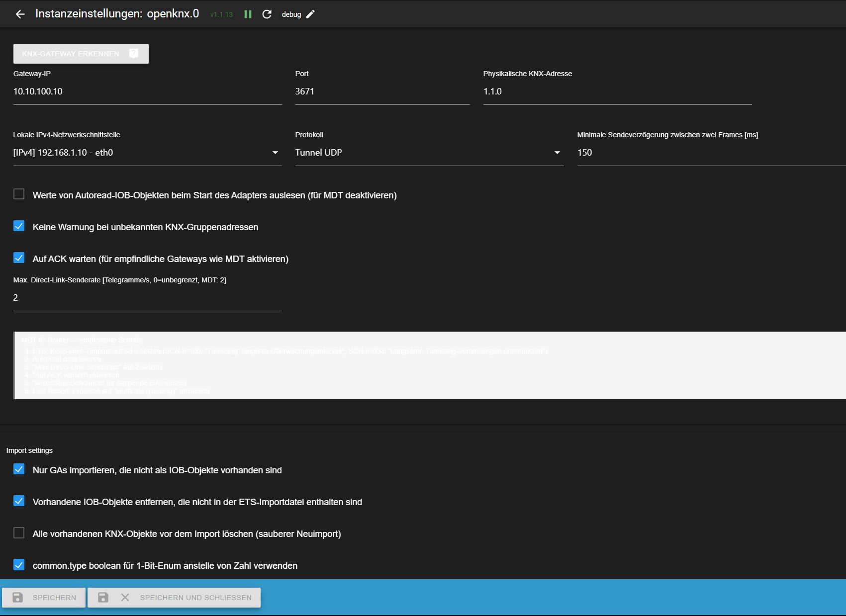Click the Port input field

(x=382, y=91)
